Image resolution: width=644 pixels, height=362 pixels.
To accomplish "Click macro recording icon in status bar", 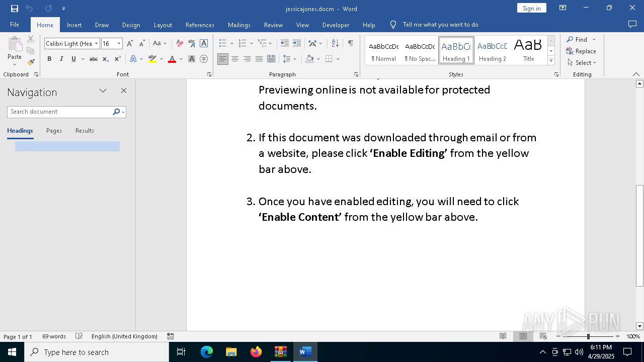I will pyautogui.click(x=171, y=336).
